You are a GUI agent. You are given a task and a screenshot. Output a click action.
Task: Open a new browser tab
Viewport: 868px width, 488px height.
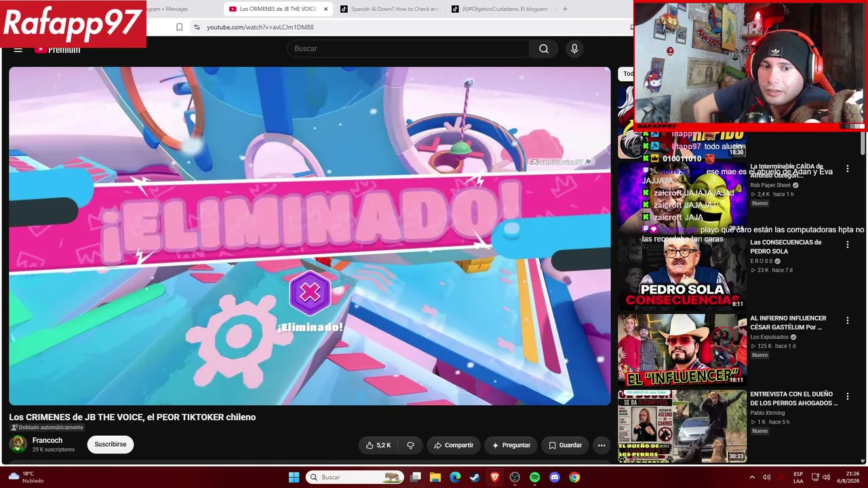point(565,9)
